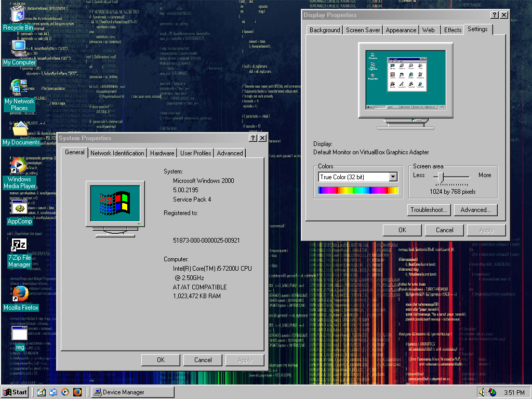Switch to the User Profiles tab
This screenshot has height=399, width=532.
pos(195,153)
